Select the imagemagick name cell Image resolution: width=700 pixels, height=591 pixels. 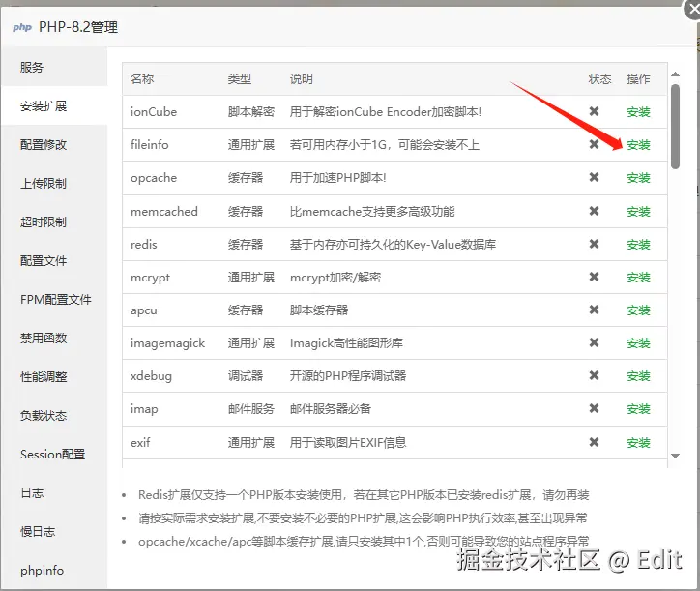(167, 343)
